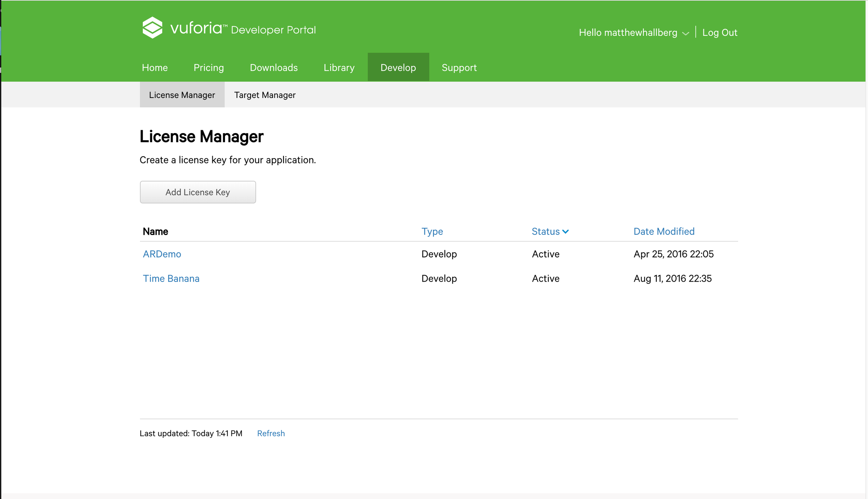
Task: Select the Develop nav tab
Action: [398, 68]
